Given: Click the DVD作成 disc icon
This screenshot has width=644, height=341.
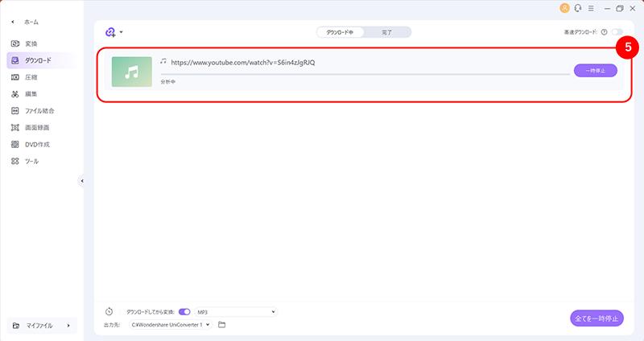Looking at the screenshot, I should tap(15, 145).
